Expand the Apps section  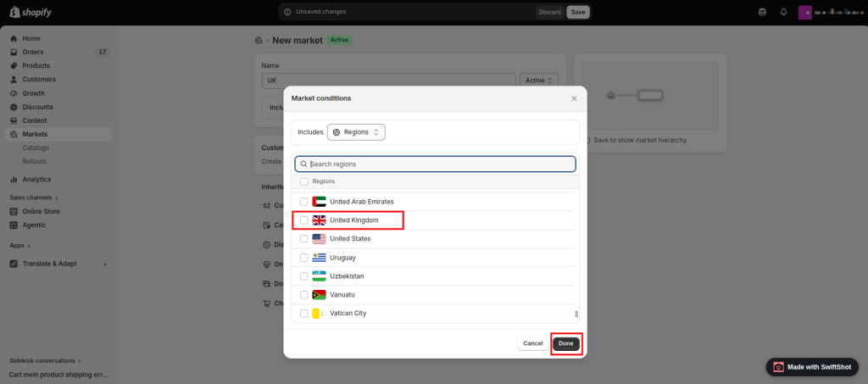point(20,245)
